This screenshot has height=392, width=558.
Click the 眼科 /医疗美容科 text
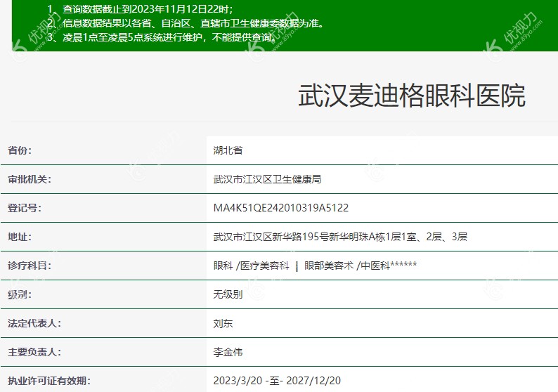pyautogui.click(x=252, y=266)
